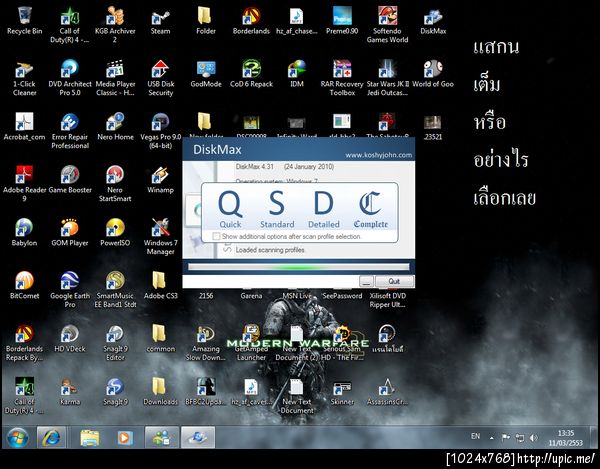Screen dimensions: 600x469
Task: Click the Quit button in DiskMax
Action: pos(394,281)
